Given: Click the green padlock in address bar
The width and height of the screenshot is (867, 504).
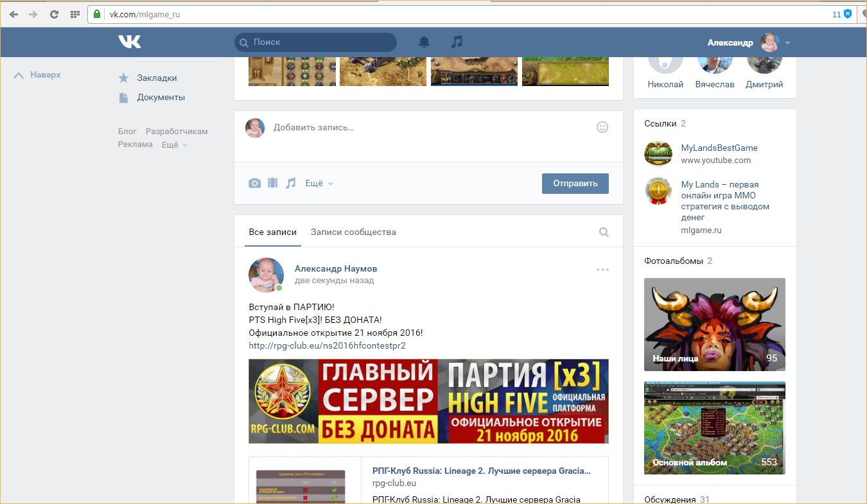Looking at the screenshot, I should [97, 14].
